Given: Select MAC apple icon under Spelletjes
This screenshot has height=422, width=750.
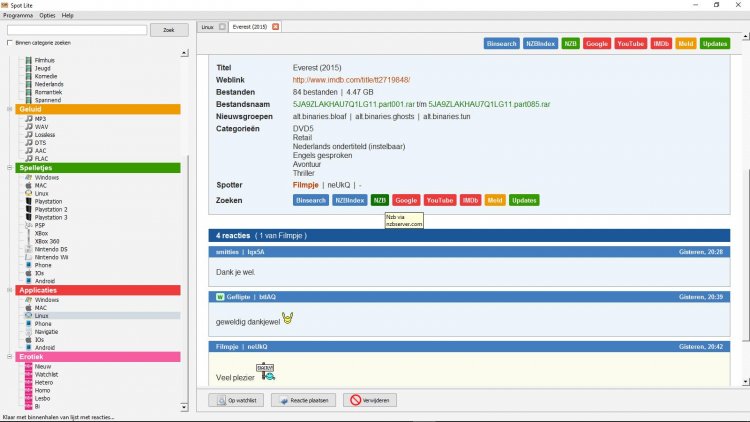Looking at the screenshot, I should pos(29,185).
